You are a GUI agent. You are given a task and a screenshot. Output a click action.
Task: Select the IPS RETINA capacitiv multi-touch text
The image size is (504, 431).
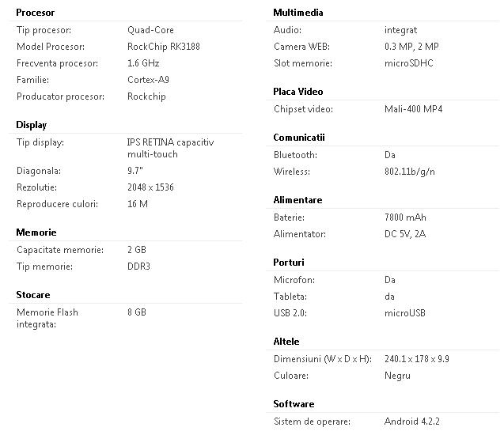click(170, 148)
